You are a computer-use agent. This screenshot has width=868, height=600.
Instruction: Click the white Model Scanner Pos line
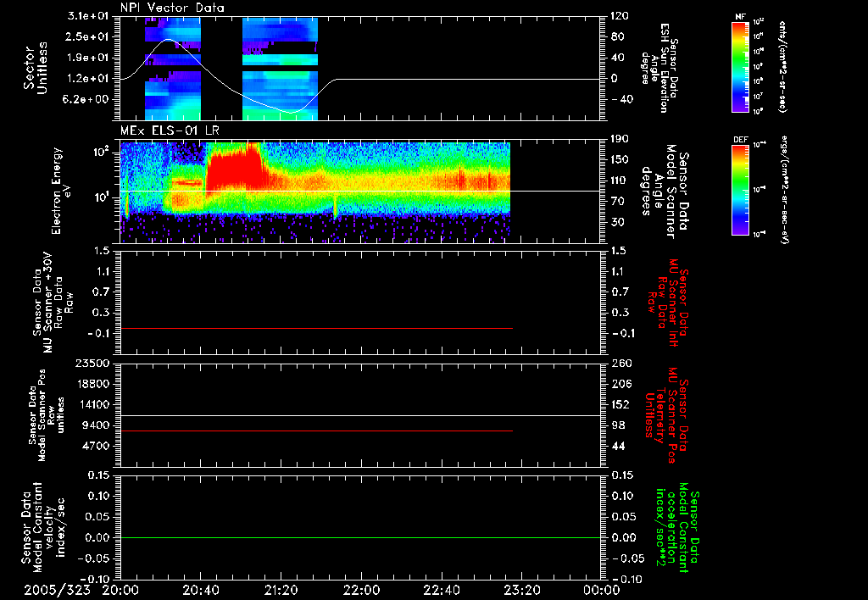click(x=360, y=415)
